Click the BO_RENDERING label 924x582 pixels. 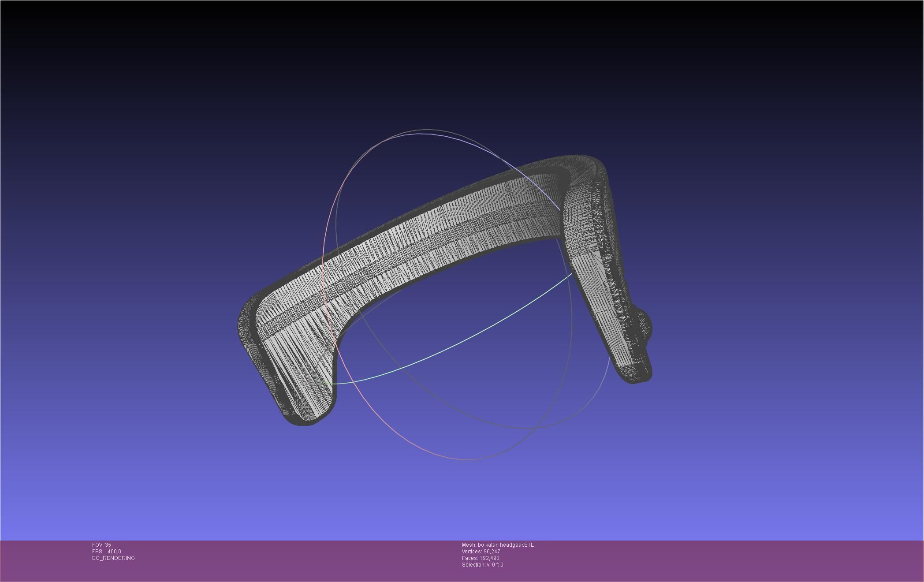tap(113, 558)
